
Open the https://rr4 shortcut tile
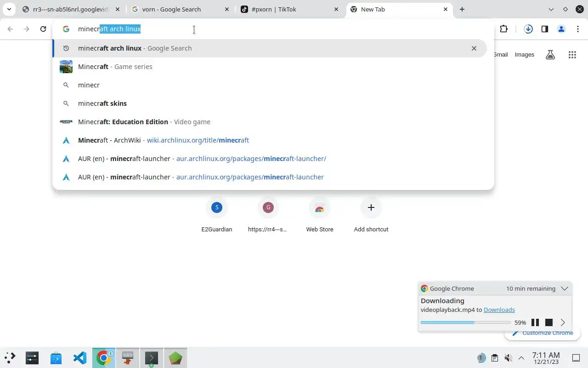268,215
